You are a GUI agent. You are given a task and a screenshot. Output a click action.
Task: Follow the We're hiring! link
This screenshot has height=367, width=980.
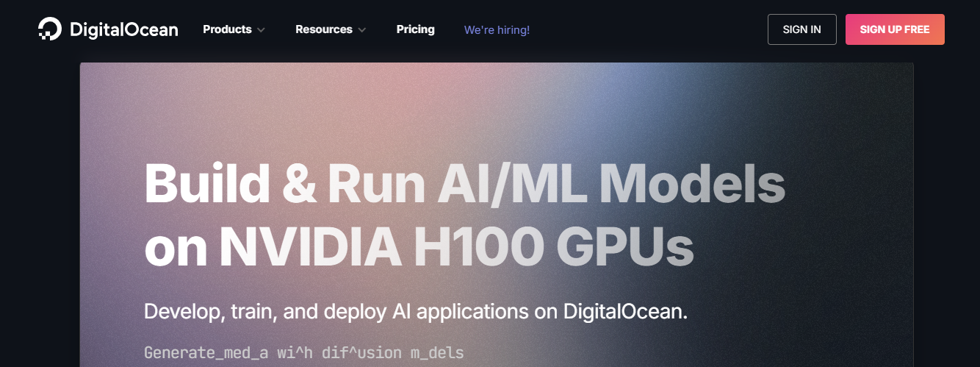[x=497, y=30]
